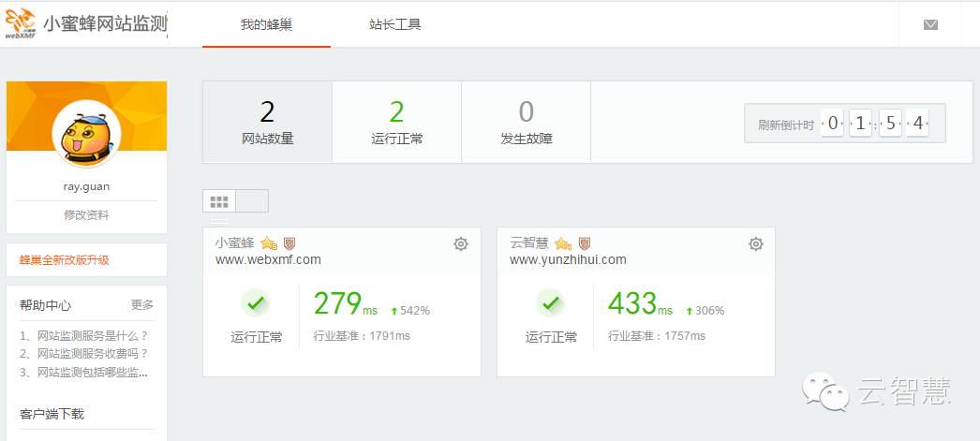Click 行业基准：1791ms text
The height and width of the screenshot is (441, 980).
pos(362,336)
